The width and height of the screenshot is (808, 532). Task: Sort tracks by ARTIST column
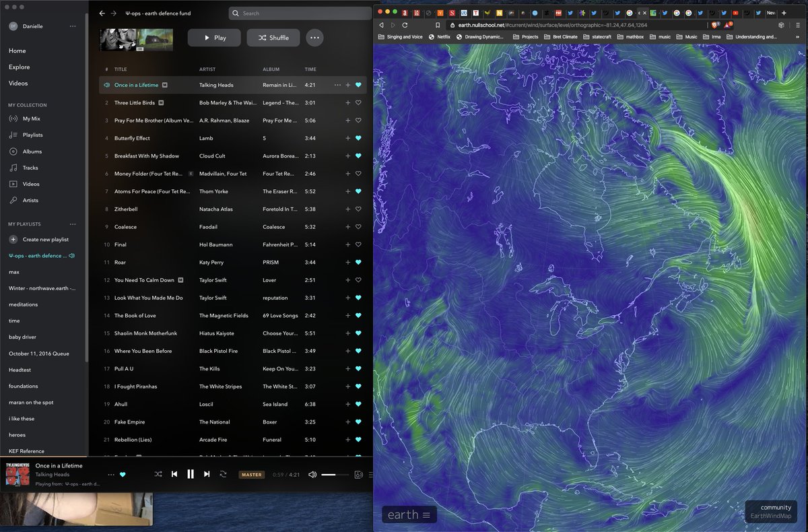(x=207, y=69)
